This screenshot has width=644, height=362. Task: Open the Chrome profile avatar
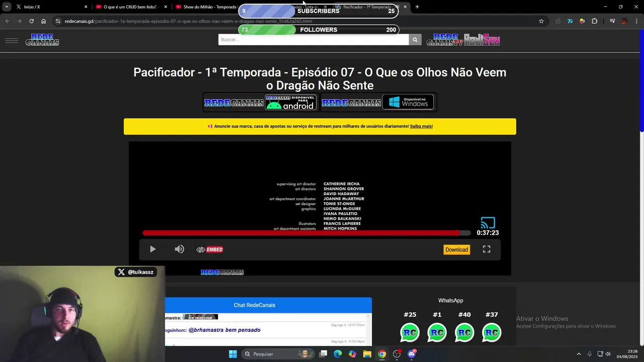[x=624, y=21]
